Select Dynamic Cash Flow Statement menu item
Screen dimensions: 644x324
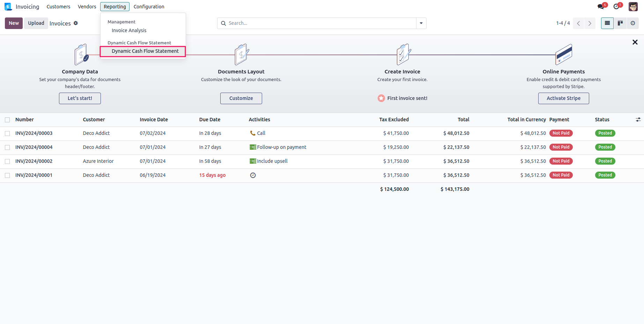pyautogui.click(x=145, y=51)
